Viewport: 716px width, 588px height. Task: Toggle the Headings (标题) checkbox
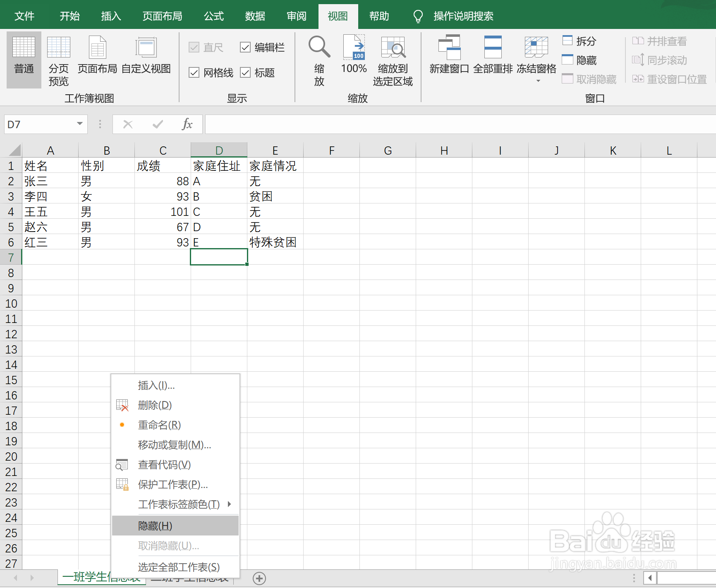(245, 72)
